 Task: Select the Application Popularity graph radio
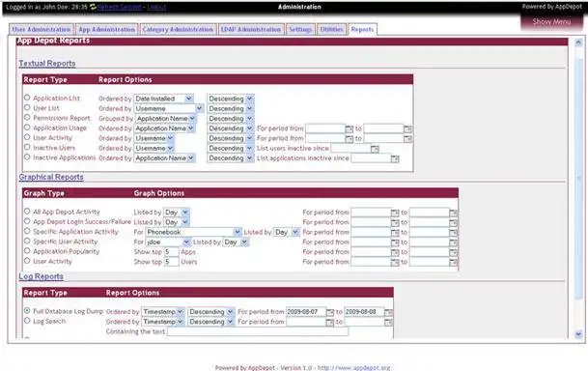pyautogui.click(x=27, y=251)
